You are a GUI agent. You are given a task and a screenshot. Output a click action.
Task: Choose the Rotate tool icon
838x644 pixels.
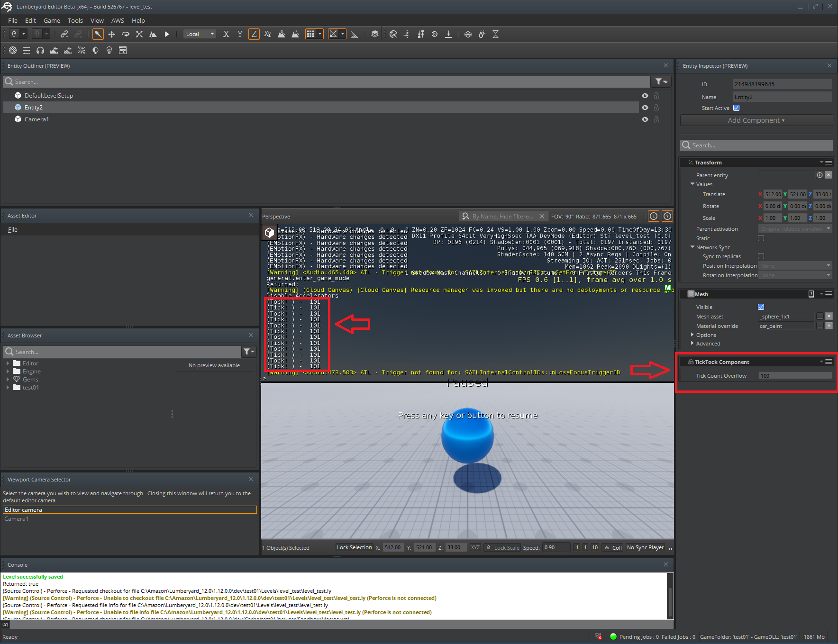click(126, 34)
